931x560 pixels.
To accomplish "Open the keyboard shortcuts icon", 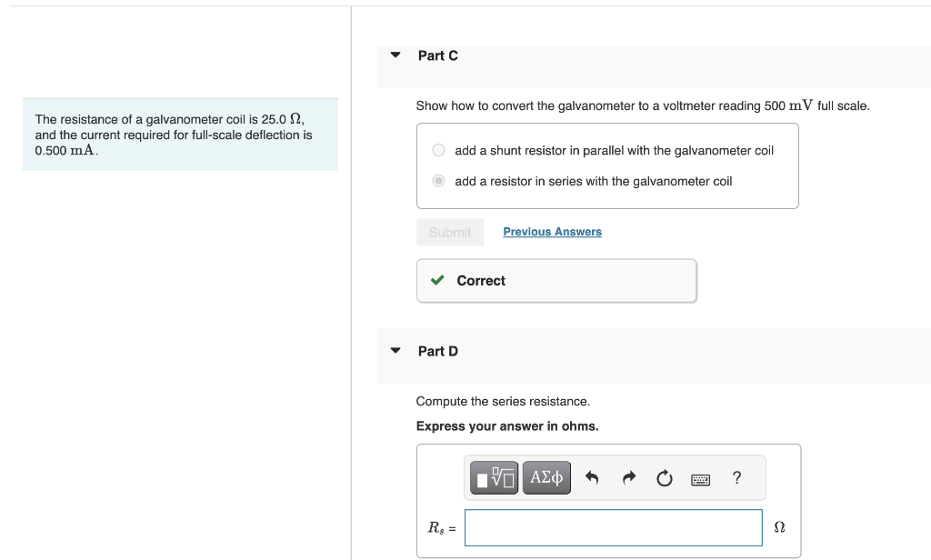I will coord(700,478).
